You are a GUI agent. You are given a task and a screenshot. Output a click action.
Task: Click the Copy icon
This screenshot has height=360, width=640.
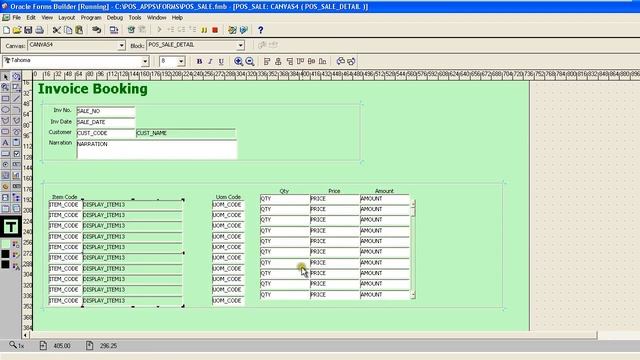(68, 30)
